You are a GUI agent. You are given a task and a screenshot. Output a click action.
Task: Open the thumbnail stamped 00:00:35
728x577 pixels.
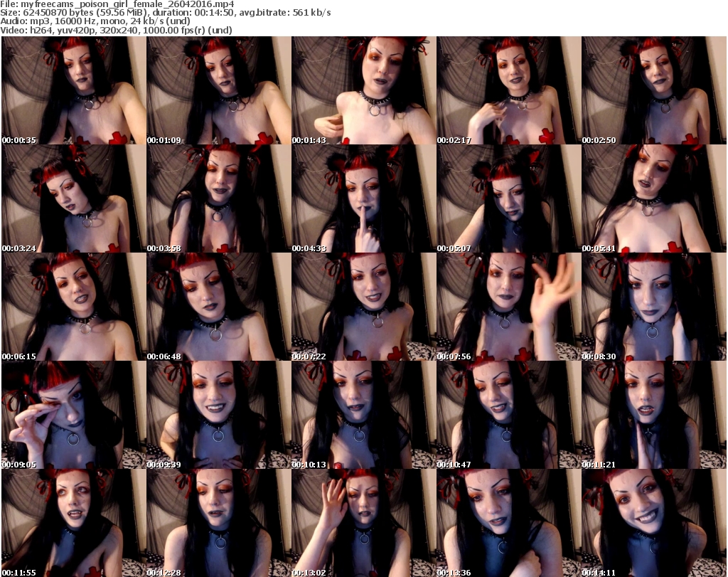point(74,90)
